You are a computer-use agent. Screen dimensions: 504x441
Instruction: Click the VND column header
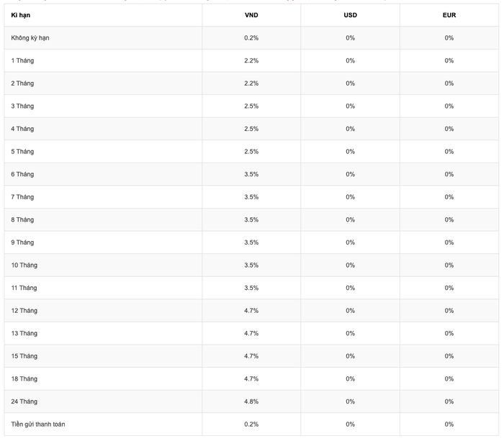pyautogui.click(x=251, y=15)
